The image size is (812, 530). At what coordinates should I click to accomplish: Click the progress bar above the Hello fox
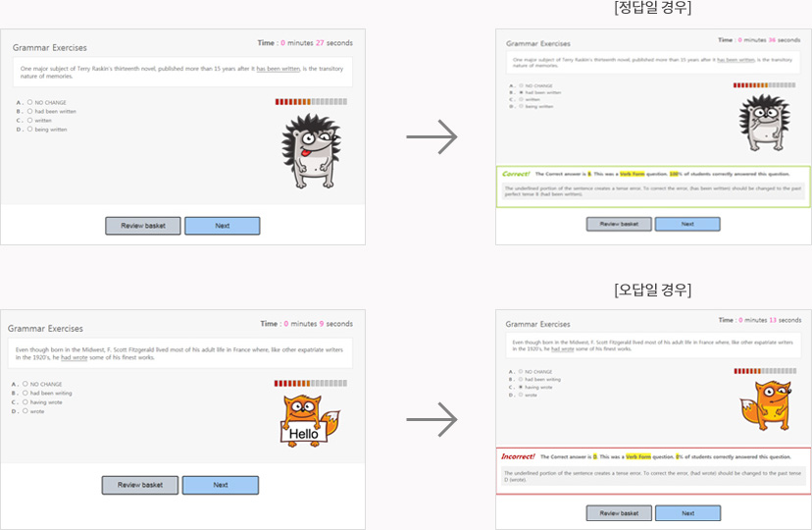coord(309,384)
